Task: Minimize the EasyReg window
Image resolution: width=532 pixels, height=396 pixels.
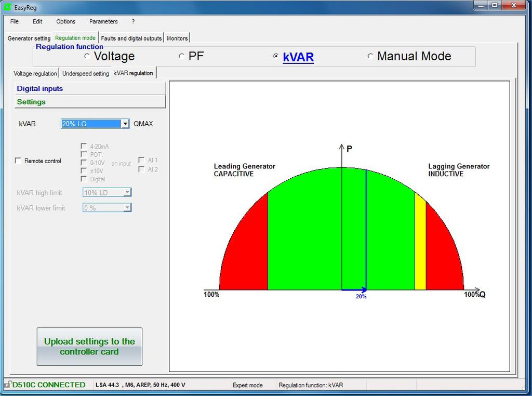Action: pos(481,6)
